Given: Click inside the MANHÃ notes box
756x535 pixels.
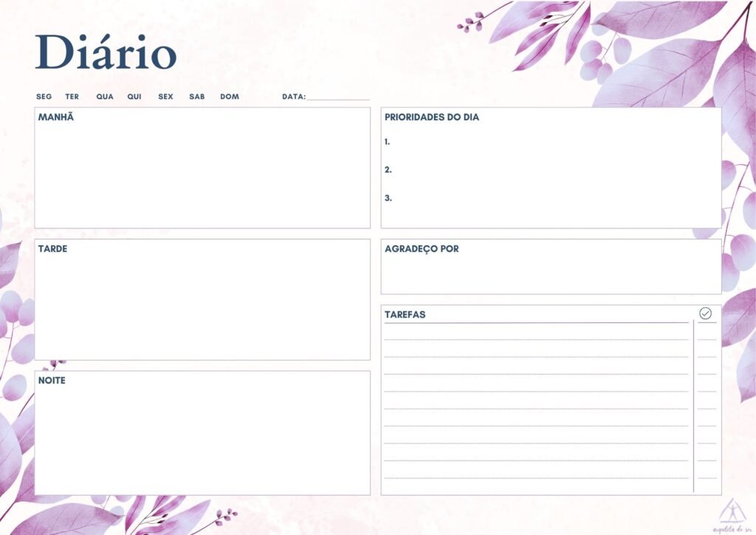Looking at the screenshot, I should coord(202,174).
